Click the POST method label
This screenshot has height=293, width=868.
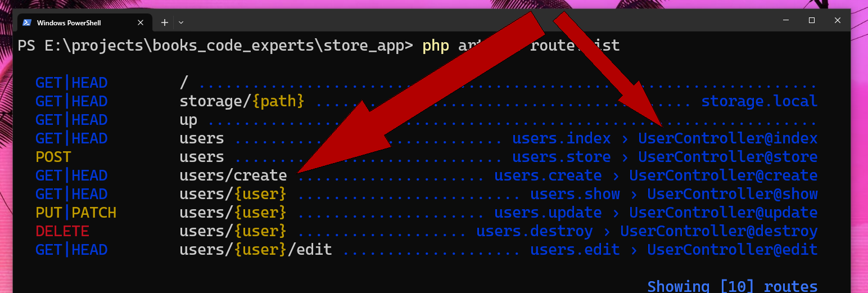53,157
